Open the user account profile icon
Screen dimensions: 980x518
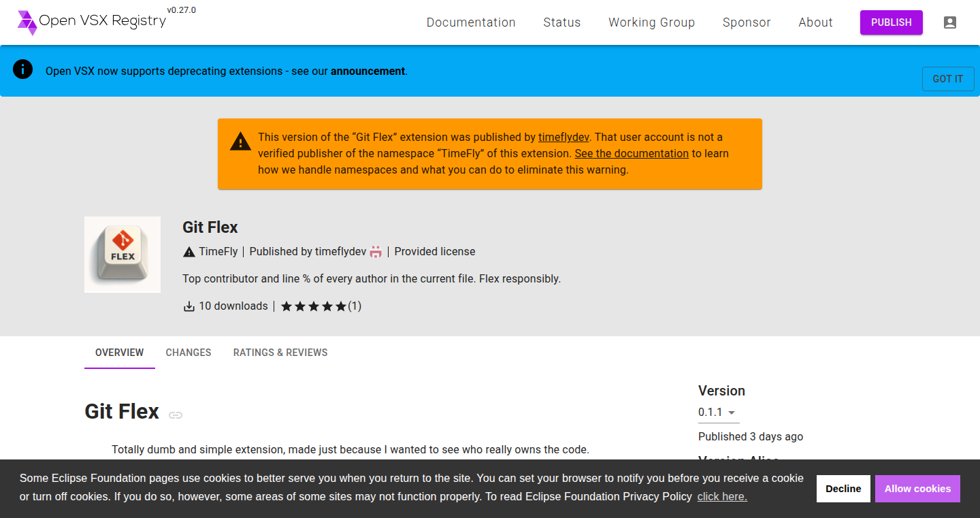(950, 22)
